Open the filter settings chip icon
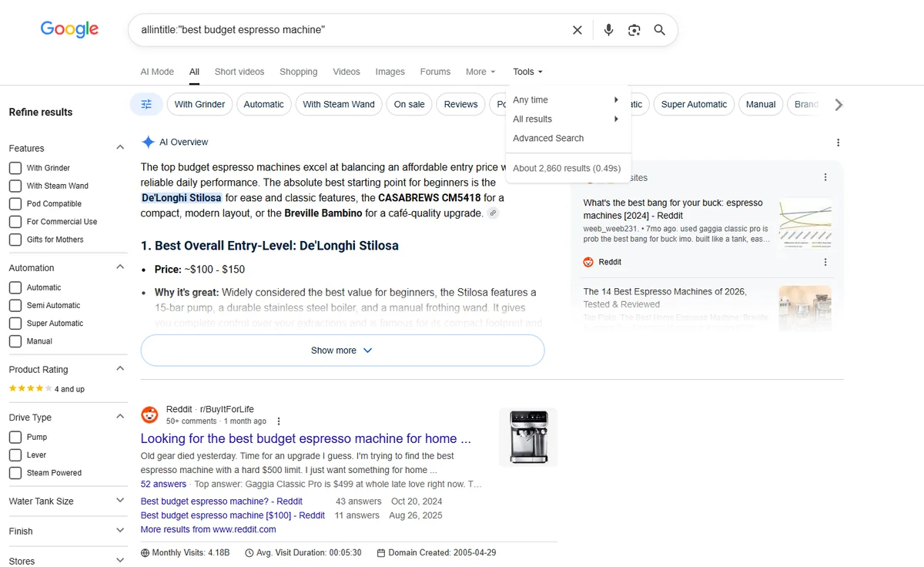 point(146,104)
